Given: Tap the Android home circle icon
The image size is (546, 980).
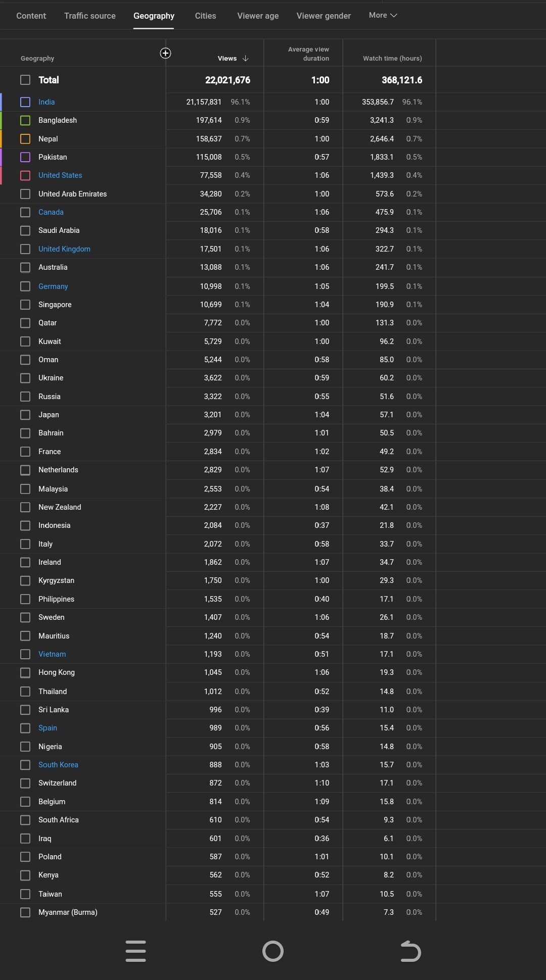Looking at the screenshot, I should [x=273, y=951].
